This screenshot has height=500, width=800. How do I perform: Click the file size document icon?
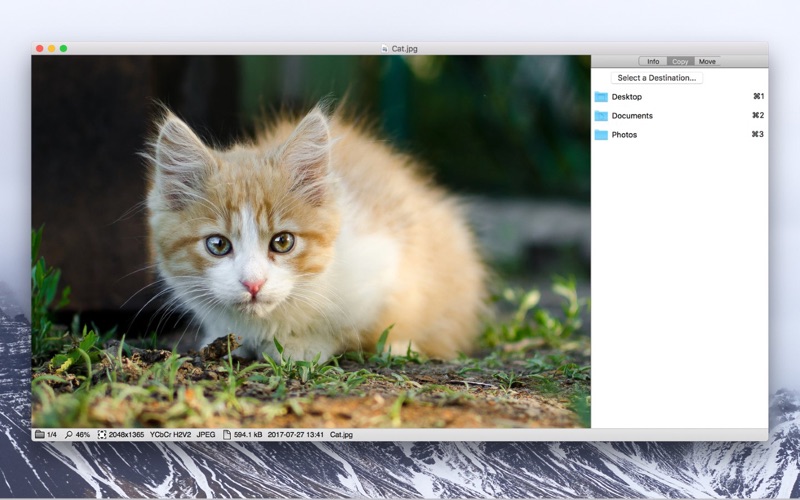(227, 435)
